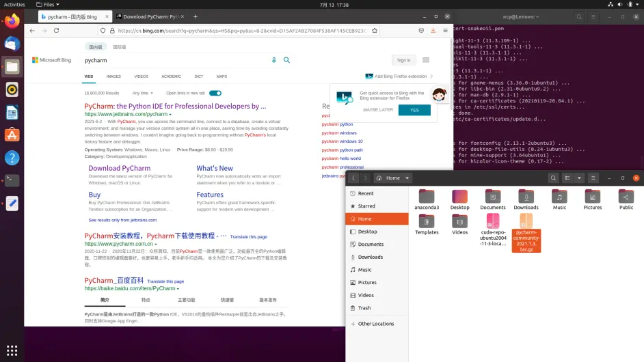Open PyCharm Python IDE result title
This screenshot has width=644, height=362.
[176, 106]
